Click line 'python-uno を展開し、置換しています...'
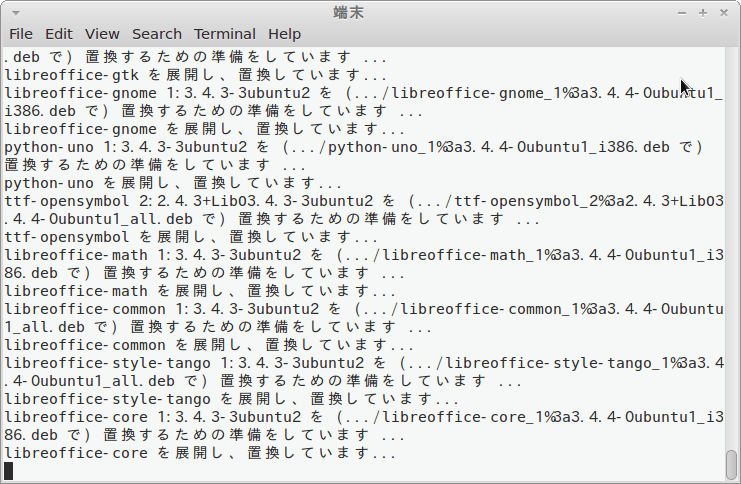 point(173,183)
